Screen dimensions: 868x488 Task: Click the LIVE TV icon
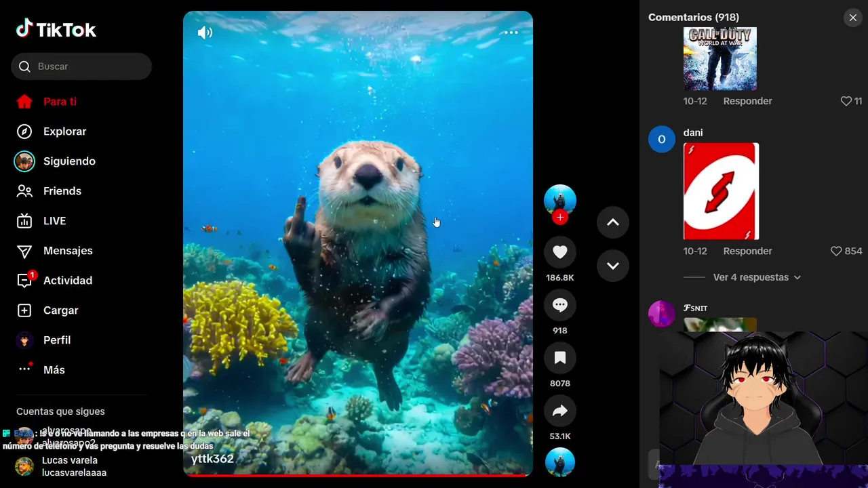click(24, 221)
